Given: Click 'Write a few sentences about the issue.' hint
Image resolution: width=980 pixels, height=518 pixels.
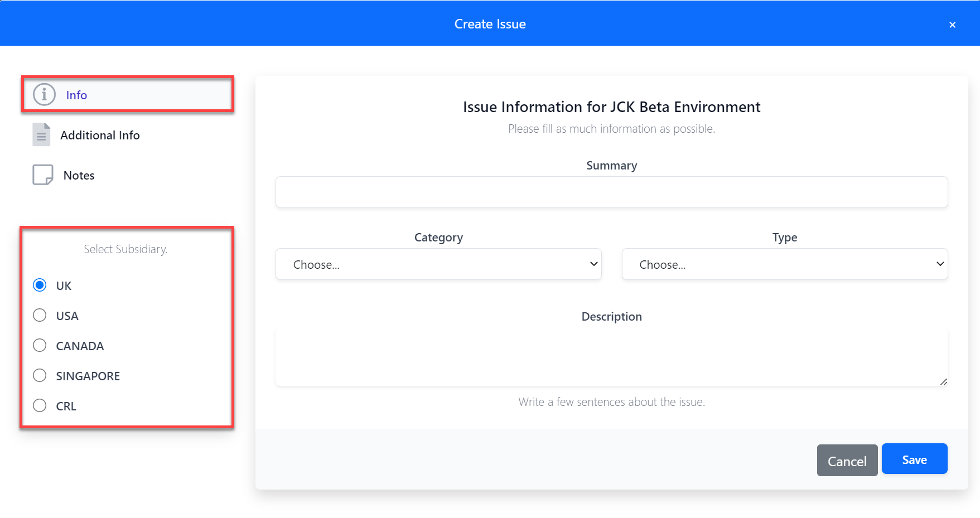Looking at the screenshot, I should click(612, 402).
